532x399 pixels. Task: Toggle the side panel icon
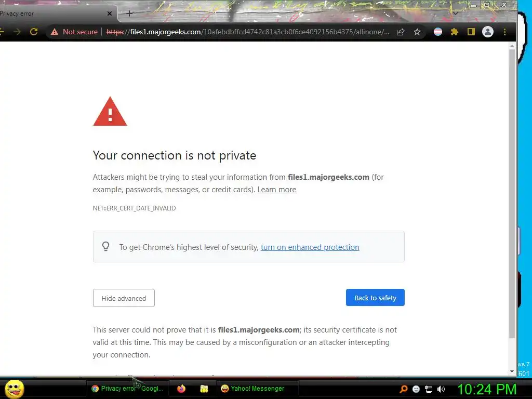pos(471,32)
